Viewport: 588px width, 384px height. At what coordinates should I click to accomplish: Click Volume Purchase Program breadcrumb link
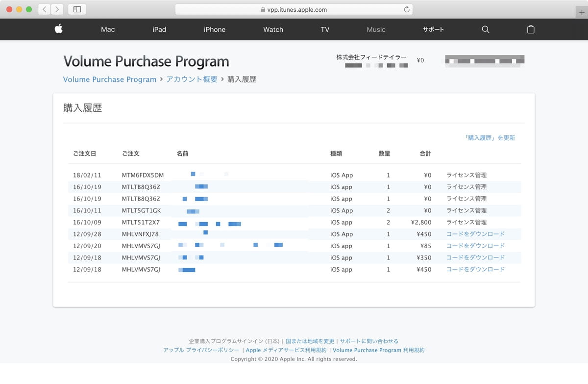(110, 79)
